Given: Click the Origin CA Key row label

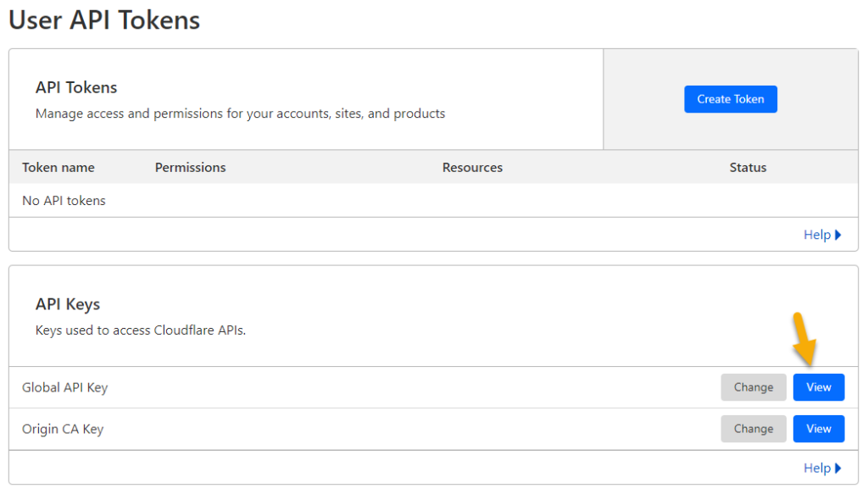Looking at the screenshot, I should [x=63, y=429].
